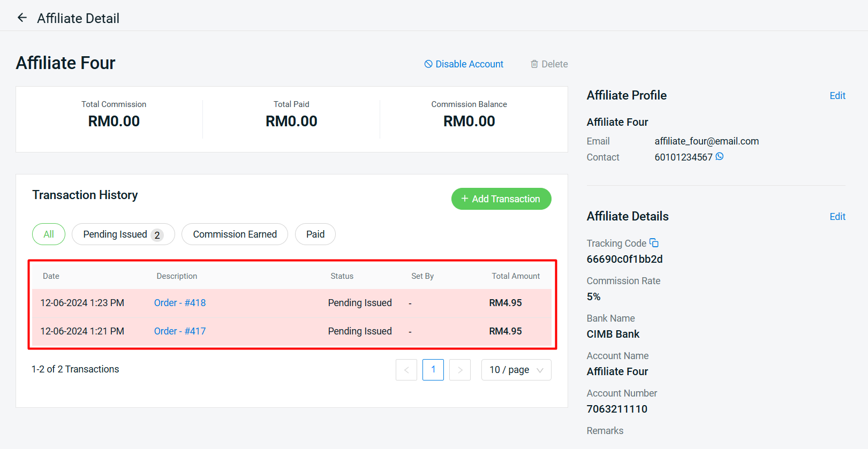Click Disable Account
Viewport: 868px width, 449px height.
(464, 64)
